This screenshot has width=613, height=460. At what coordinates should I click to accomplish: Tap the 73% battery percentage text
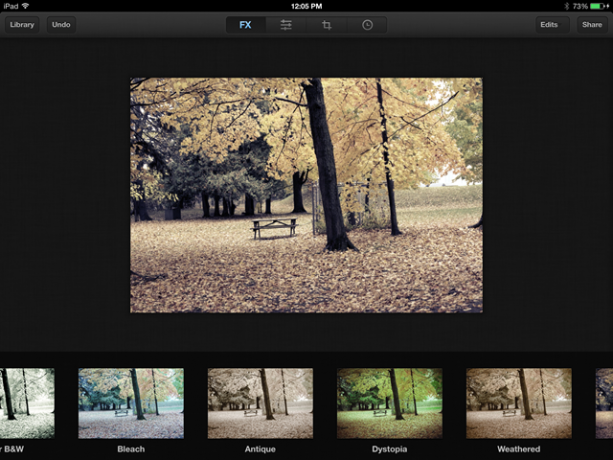[x=581, y=6]
